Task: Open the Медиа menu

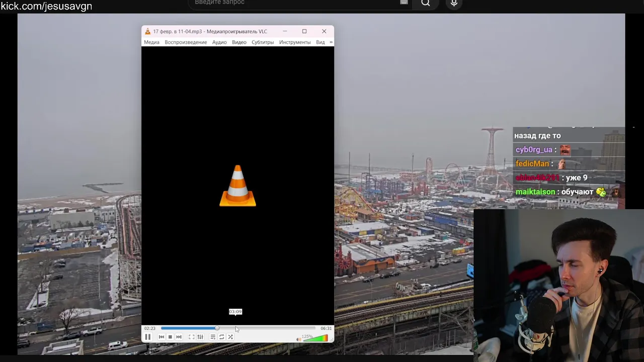Action: tap(151, 42)
